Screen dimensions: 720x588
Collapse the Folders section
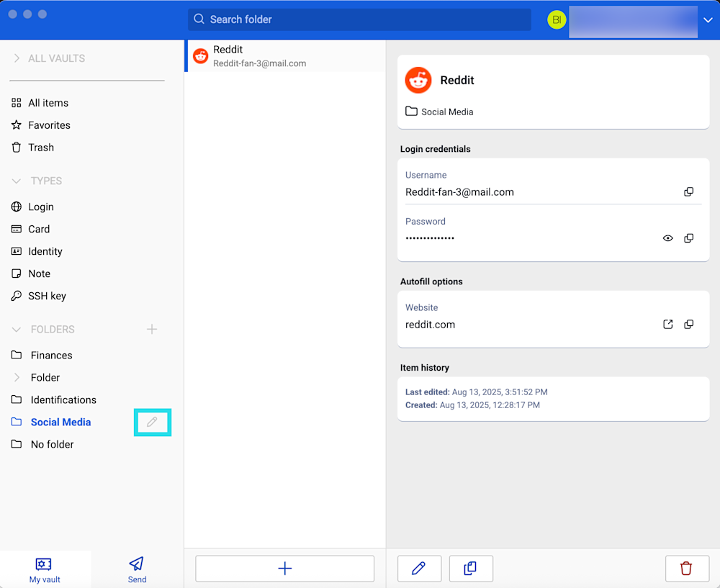click(x=17, y=329)
